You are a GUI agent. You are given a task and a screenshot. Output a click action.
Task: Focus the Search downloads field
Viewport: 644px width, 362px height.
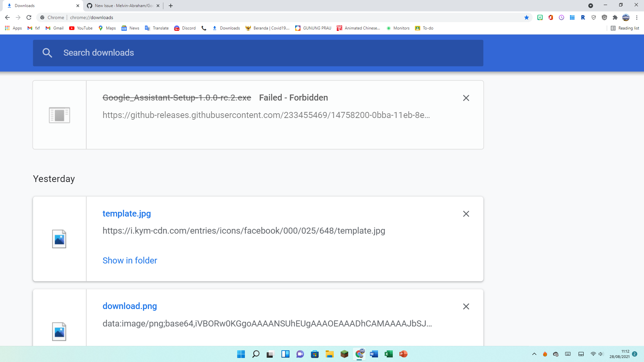tap(258, 53)
